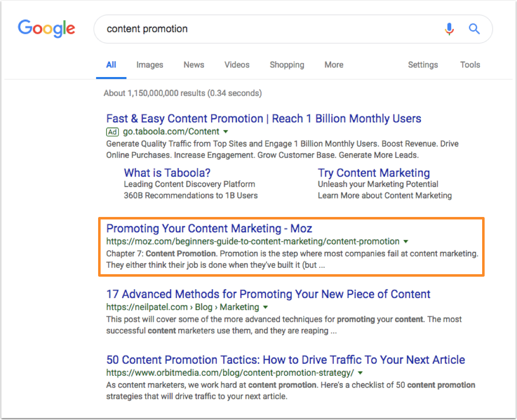Open '17 Advanced Methods for Promoting' result
Screen dimensions: 517x420
tap(268, 294)
